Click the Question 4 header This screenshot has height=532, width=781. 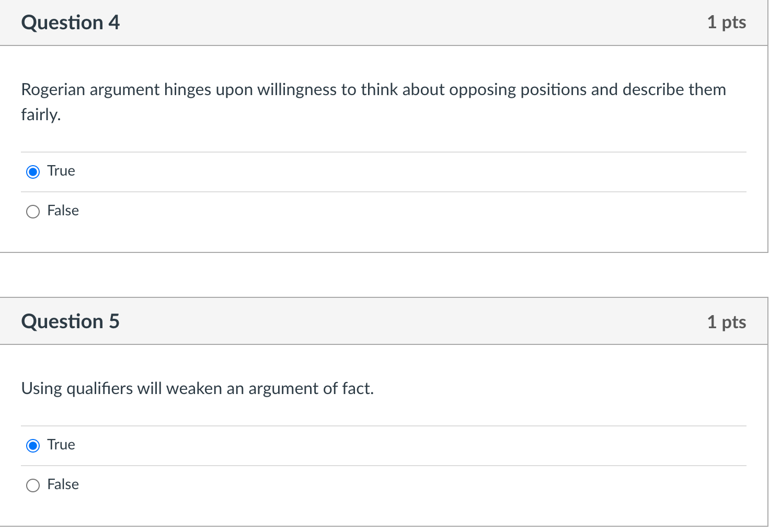click(71, 22)
